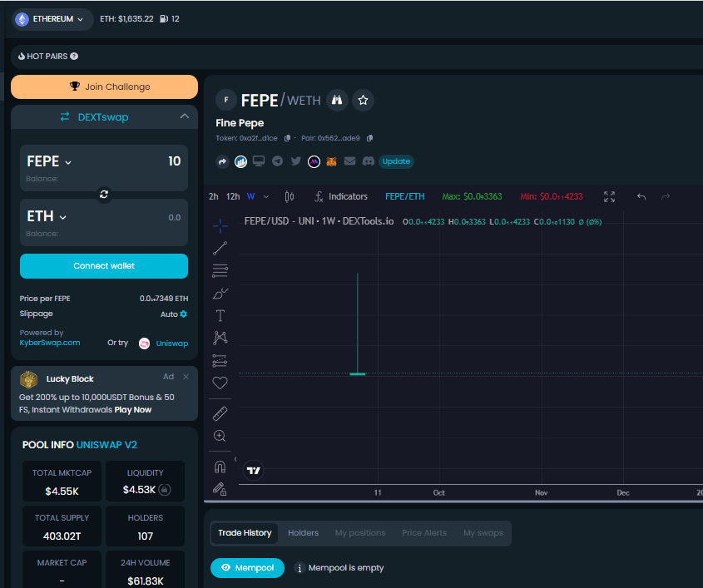Switch to the My positions tab
703x588 pixels.
[360, 533]
